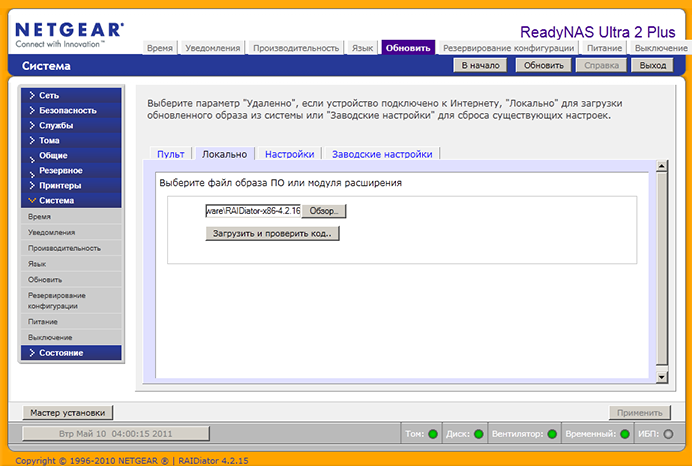The image size is (692, 466).
Task: Open Питание in sidebar submenu
Action: pyautogui.click(x=71, y=322)
